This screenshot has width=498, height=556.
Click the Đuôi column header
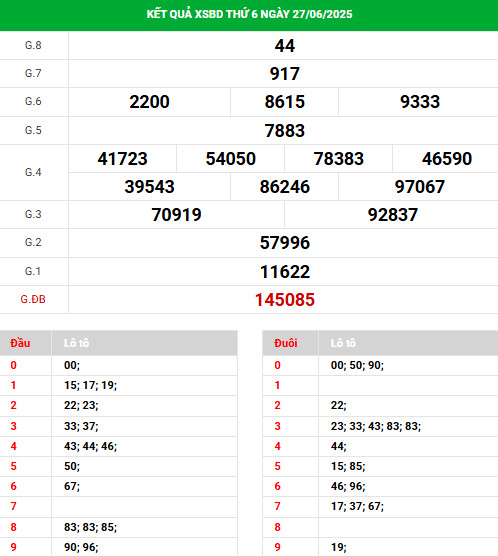[x=286, y=343]
